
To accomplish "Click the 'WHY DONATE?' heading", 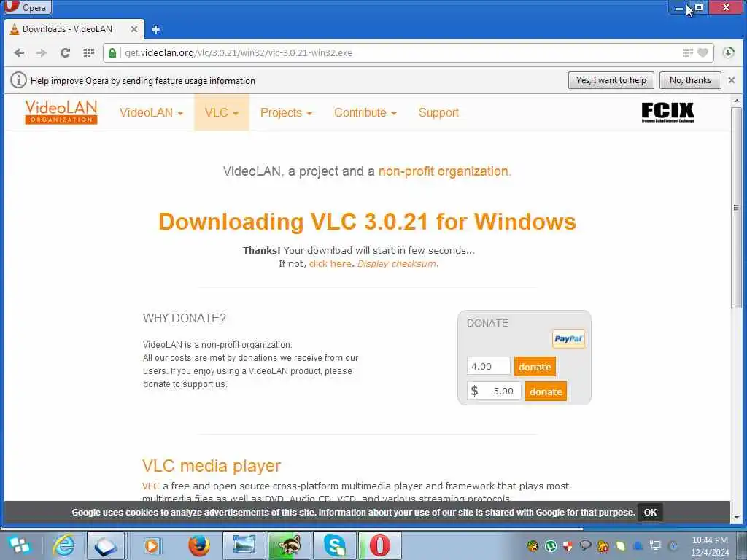I will click(185, 318).
